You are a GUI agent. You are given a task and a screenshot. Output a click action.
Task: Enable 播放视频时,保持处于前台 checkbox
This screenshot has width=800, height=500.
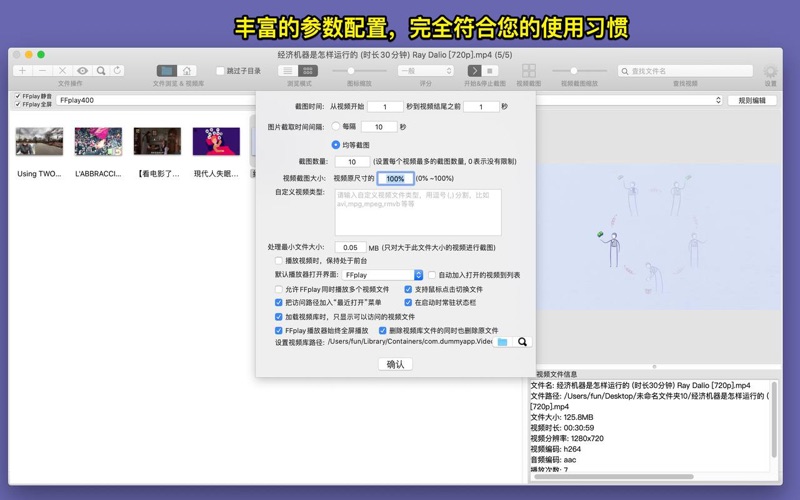(279, 261)
